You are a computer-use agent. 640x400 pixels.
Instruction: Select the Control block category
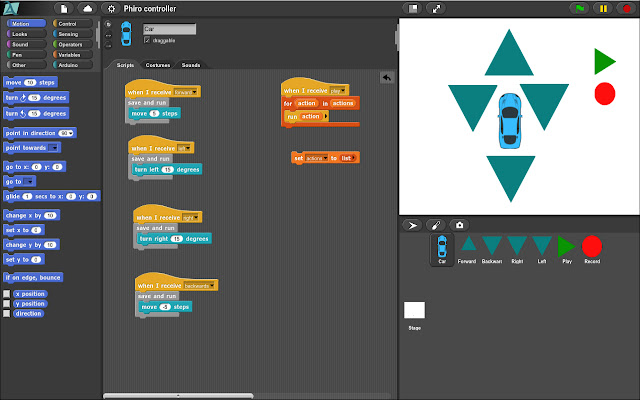pyautogui.click(x=73, y=24)
